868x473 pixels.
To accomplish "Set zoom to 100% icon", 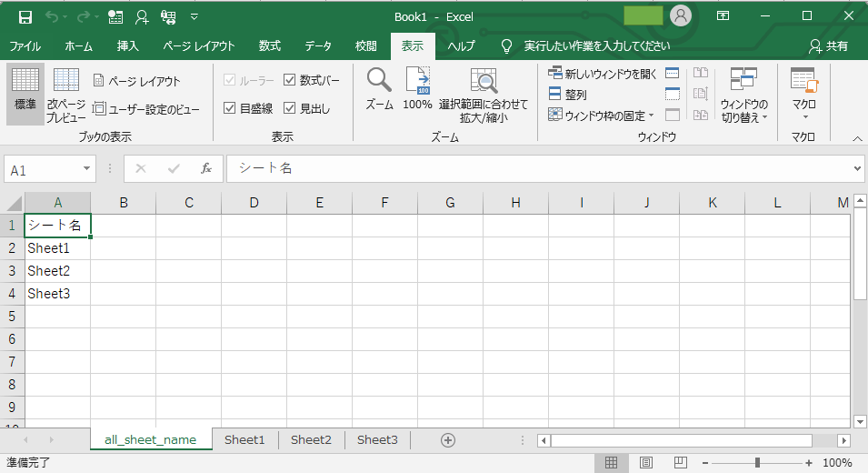I will coord(417,82).
